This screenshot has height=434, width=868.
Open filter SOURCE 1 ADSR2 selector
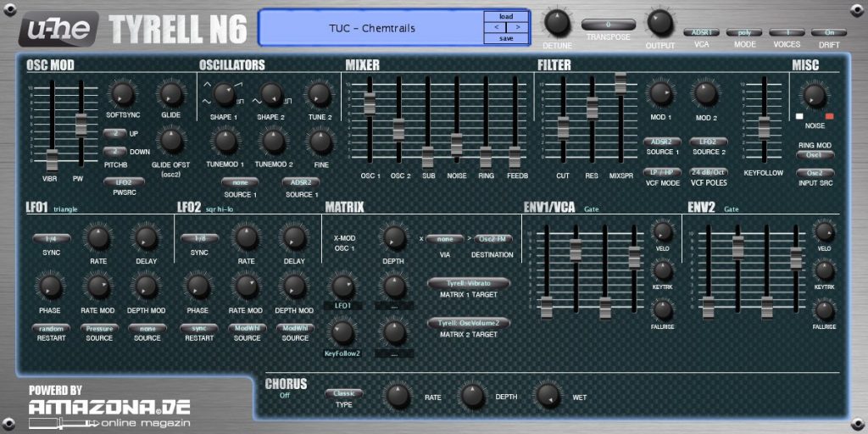(662, 142)
